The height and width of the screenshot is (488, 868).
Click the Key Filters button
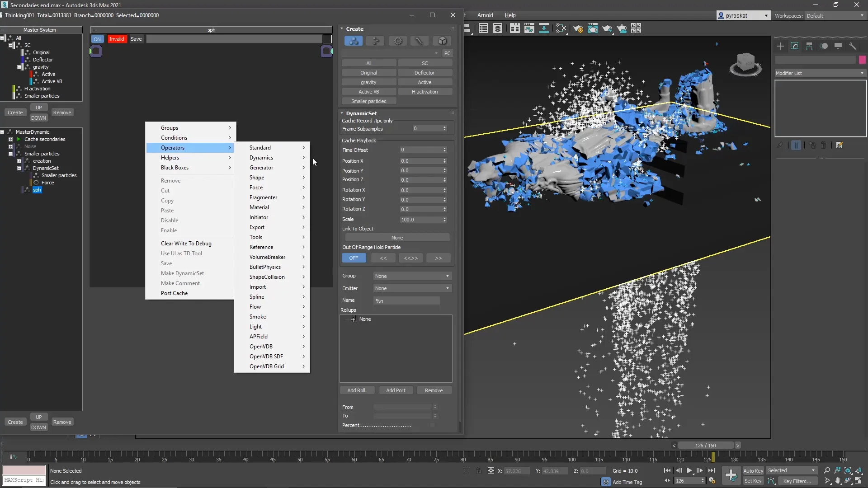pyautogui.click(x=797, y=481)
